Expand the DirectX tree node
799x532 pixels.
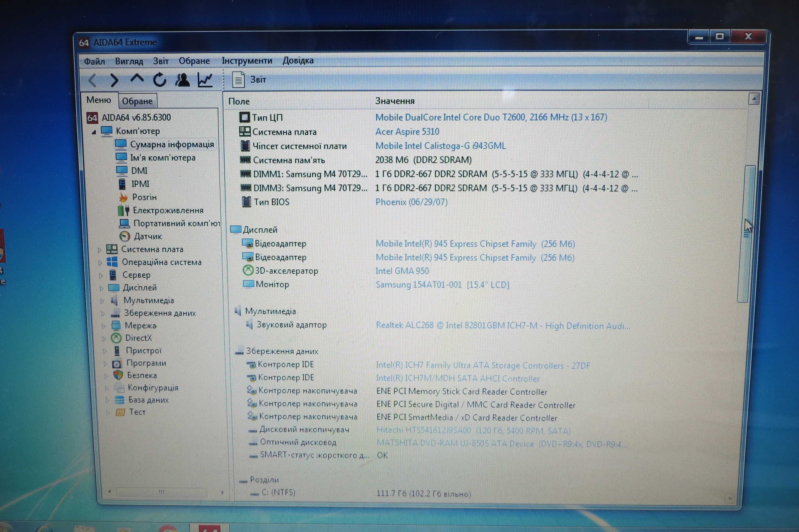(104, 339)
